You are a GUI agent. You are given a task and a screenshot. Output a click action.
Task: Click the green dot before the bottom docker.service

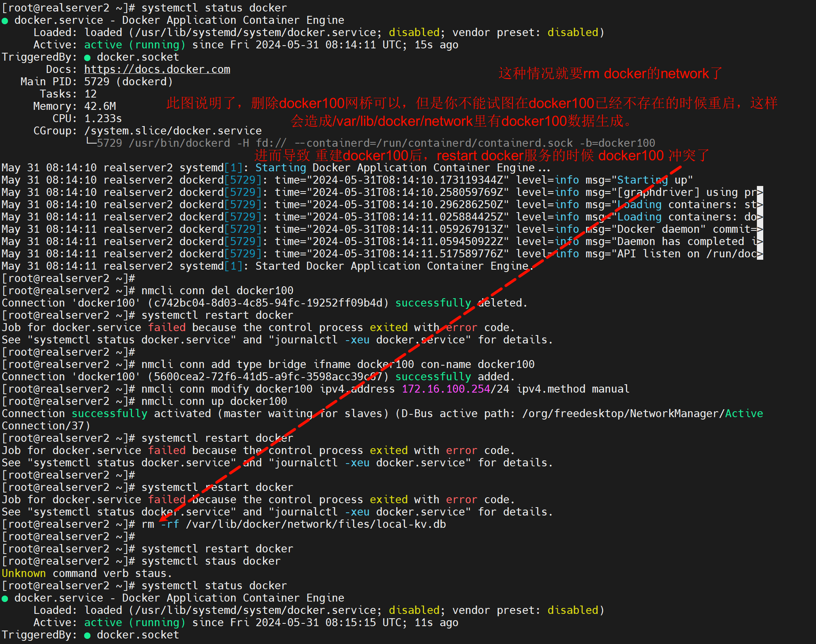click(x=5, y=598)
